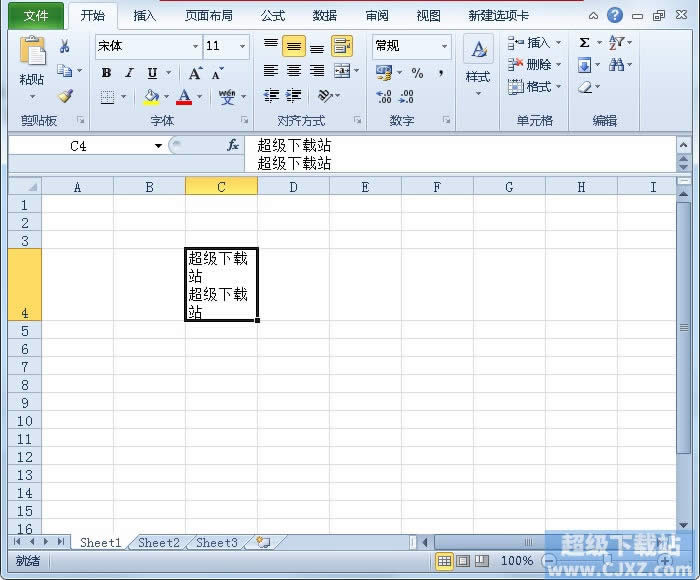
Task: Apply comma style
Action: point(441,73)
